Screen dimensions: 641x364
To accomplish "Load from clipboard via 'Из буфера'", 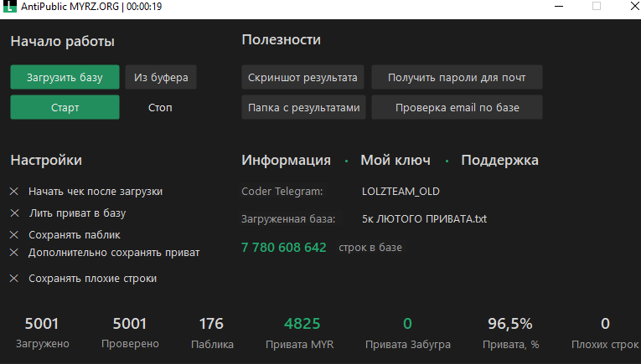I will [x=161, y=77].
